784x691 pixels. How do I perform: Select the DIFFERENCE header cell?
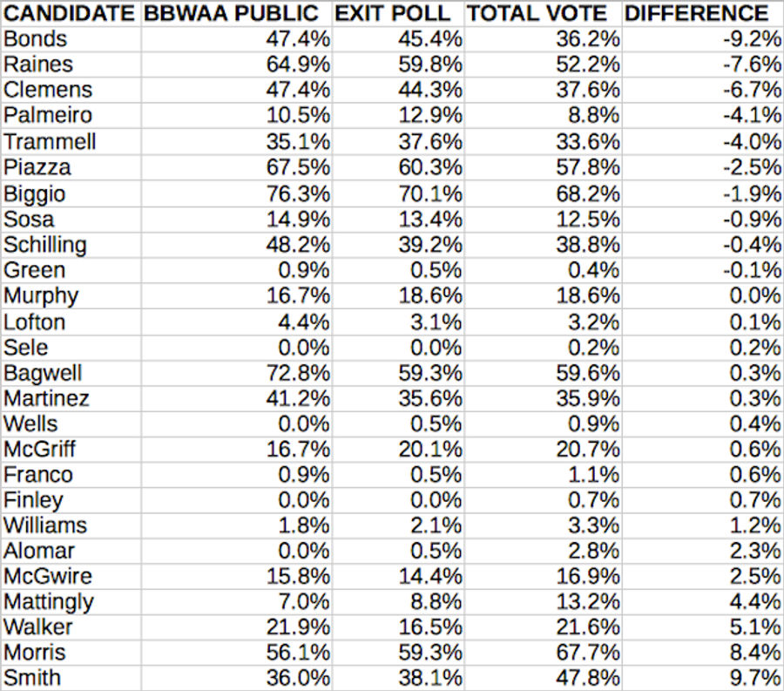702,13
